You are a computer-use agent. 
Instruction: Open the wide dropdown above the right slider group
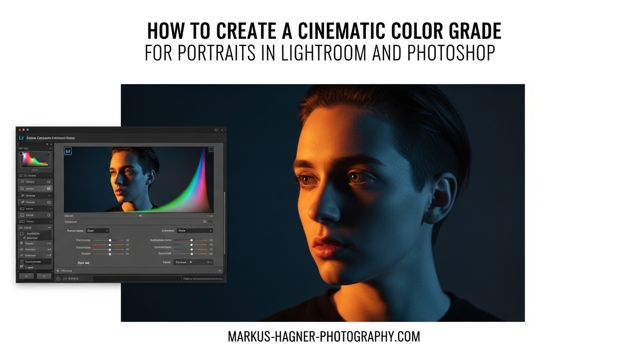pyautogui.click(x=195, y=231)
